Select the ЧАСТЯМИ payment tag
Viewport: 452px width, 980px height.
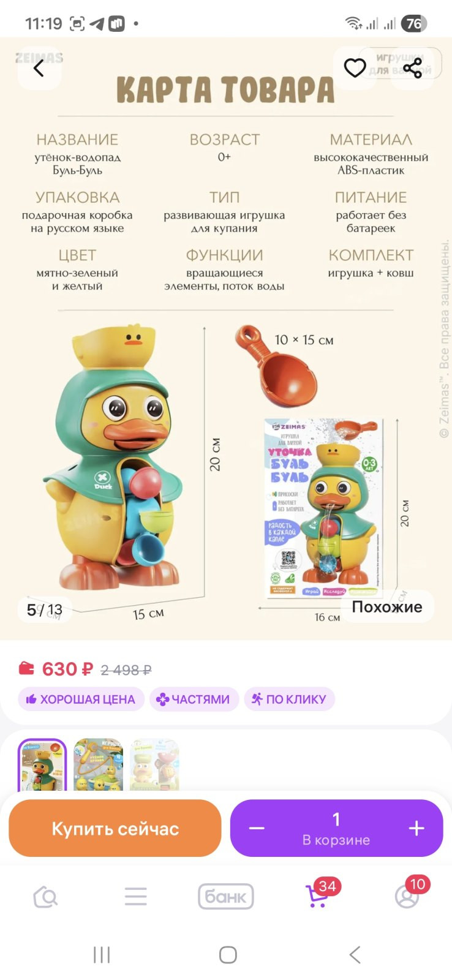194,699
